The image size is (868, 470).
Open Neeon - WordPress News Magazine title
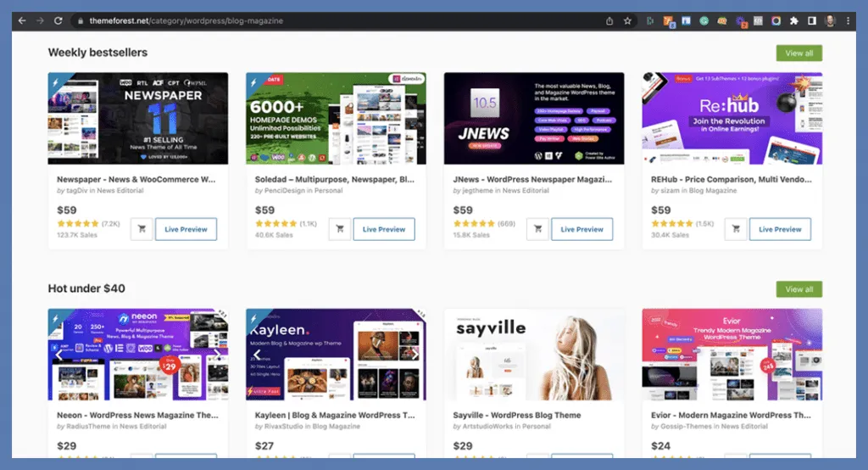(137, 415)
